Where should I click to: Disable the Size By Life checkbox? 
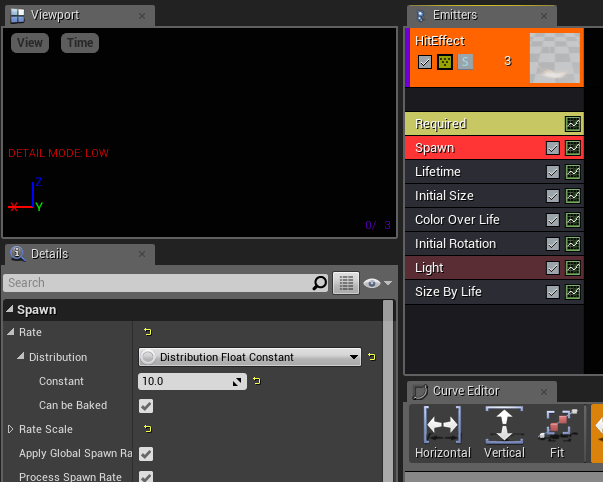click(x=553, y=292)
